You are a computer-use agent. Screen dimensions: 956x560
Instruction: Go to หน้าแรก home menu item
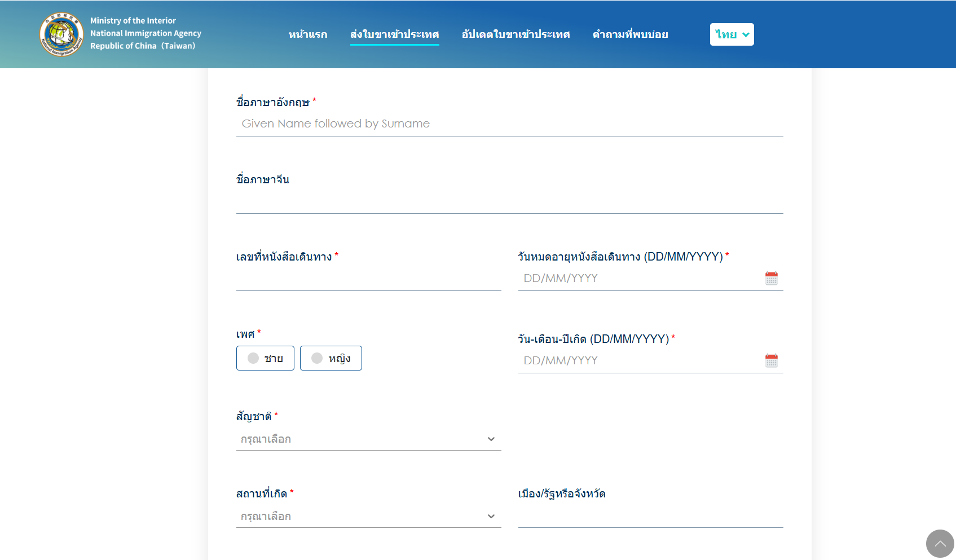[x=307, y=34]
